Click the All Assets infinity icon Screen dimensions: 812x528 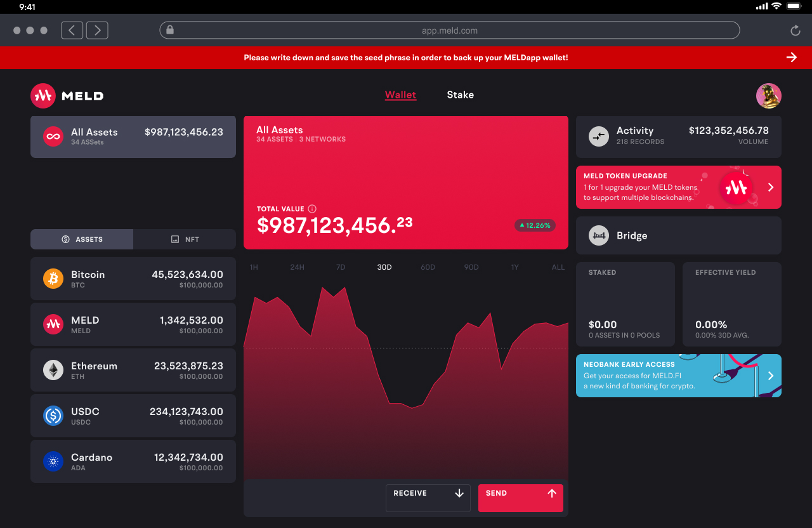click(x=53, y=136)
